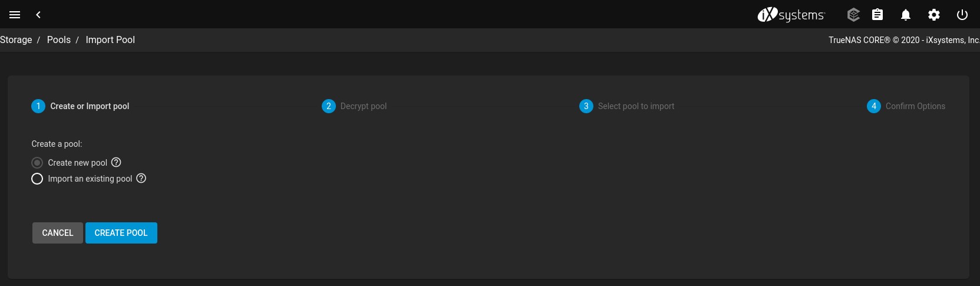
Task: Open the settings gear menu
Action: [x=934, y=15]
